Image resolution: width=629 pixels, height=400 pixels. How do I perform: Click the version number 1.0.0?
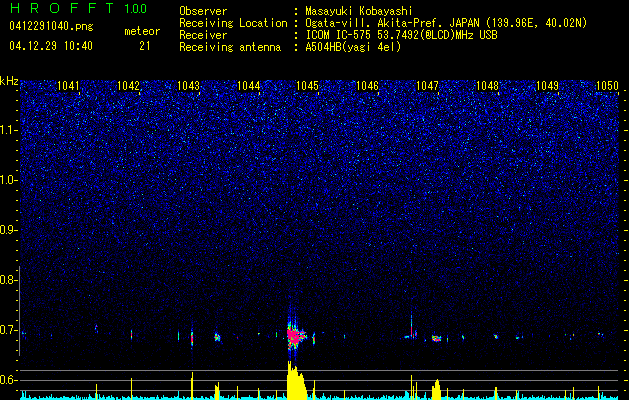[135, 9]
